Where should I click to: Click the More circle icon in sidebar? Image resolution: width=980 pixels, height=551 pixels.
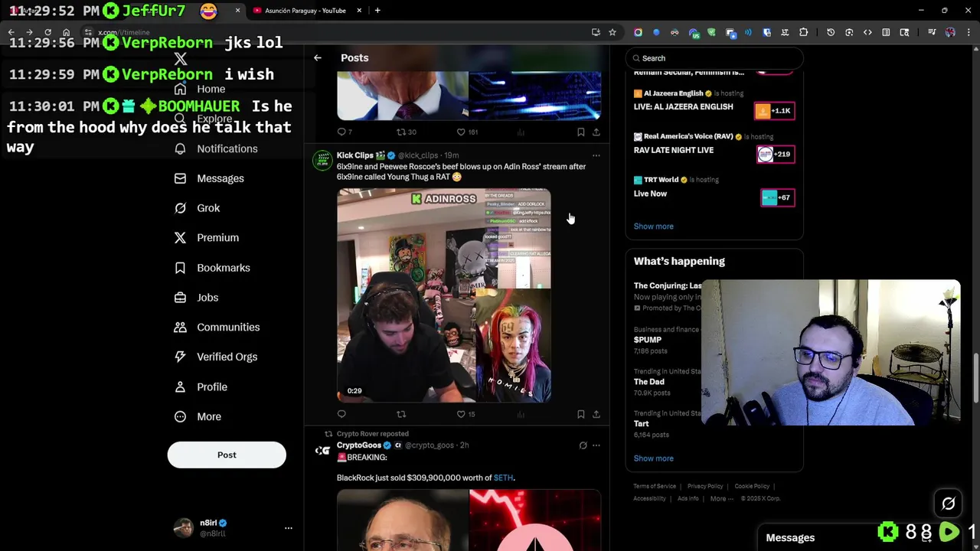pos(180,416)
